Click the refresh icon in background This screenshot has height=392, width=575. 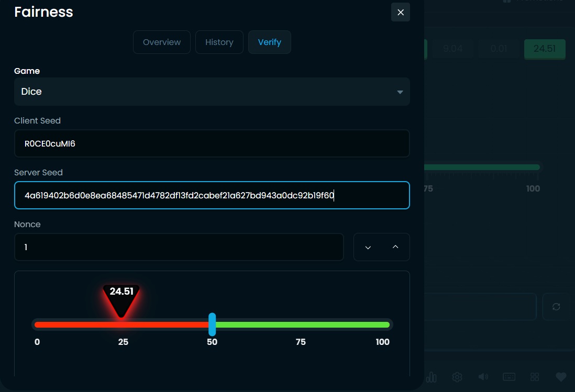pyautogui.click(x=556, y=307)
